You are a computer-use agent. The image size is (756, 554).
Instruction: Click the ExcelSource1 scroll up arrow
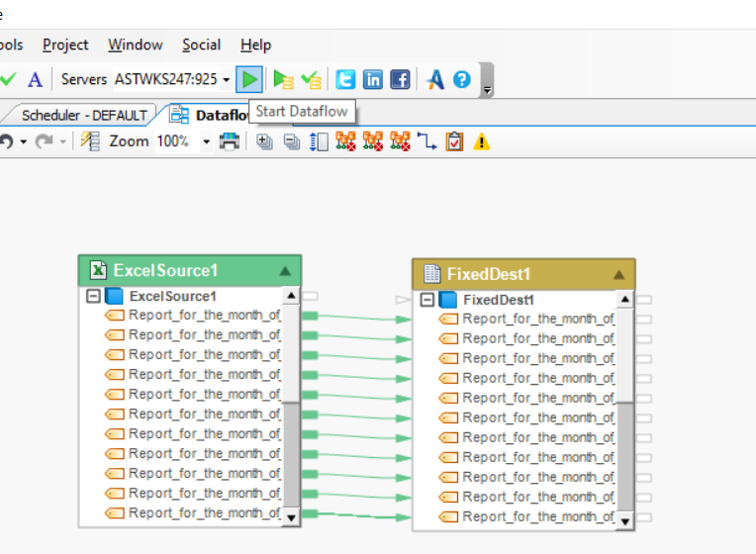tap(291, 295)
